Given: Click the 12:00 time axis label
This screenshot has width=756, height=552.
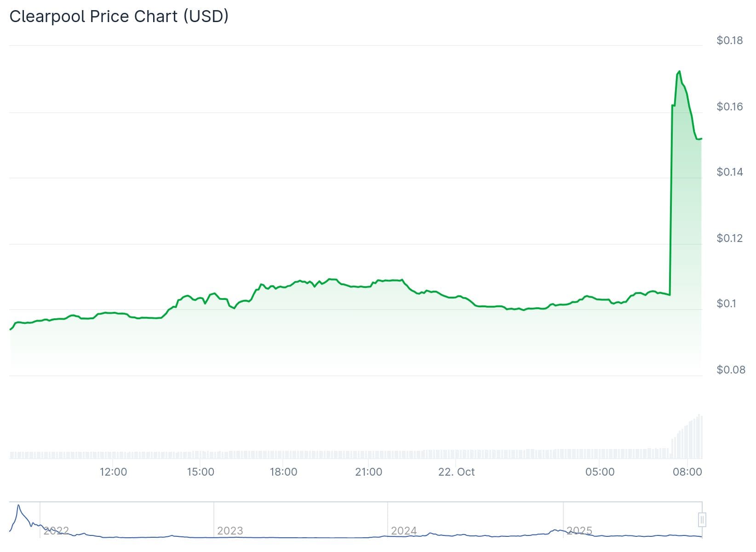Looking at the screenshot, I should (113, 472).
